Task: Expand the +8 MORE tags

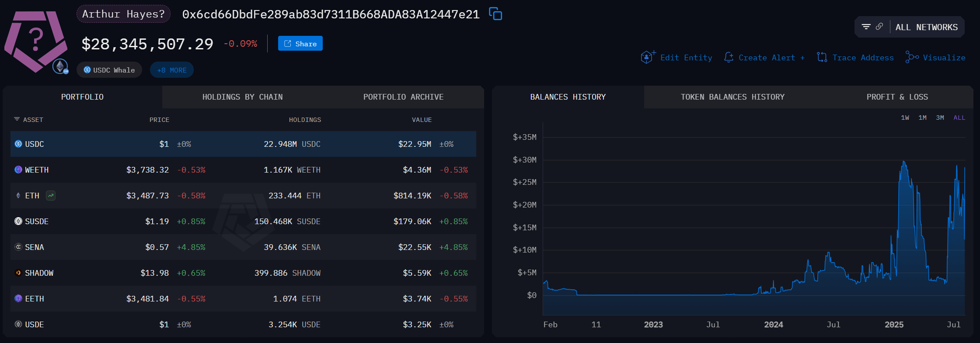Action: 172,70
